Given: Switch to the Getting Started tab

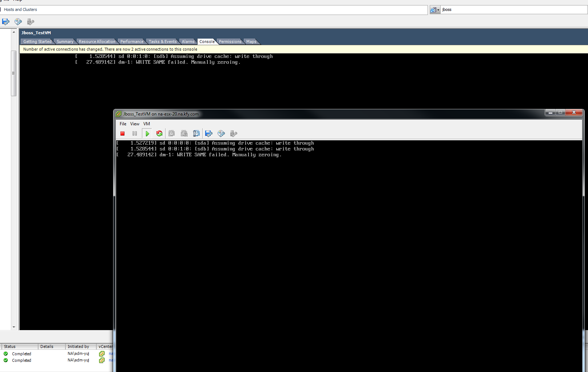Looking at the screenshot, I should pos(37,42).
